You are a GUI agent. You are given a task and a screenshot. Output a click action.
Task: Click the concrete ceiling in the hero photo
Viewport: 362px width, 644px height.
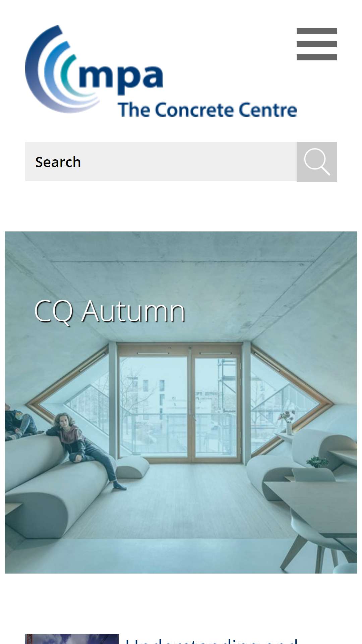[x=181, y=285]
